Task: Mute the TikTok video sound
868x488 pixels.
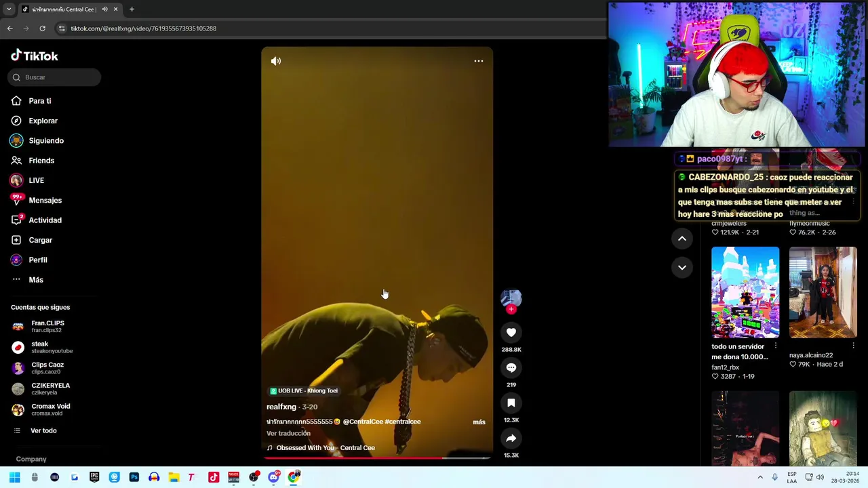Action: (276, 61)
